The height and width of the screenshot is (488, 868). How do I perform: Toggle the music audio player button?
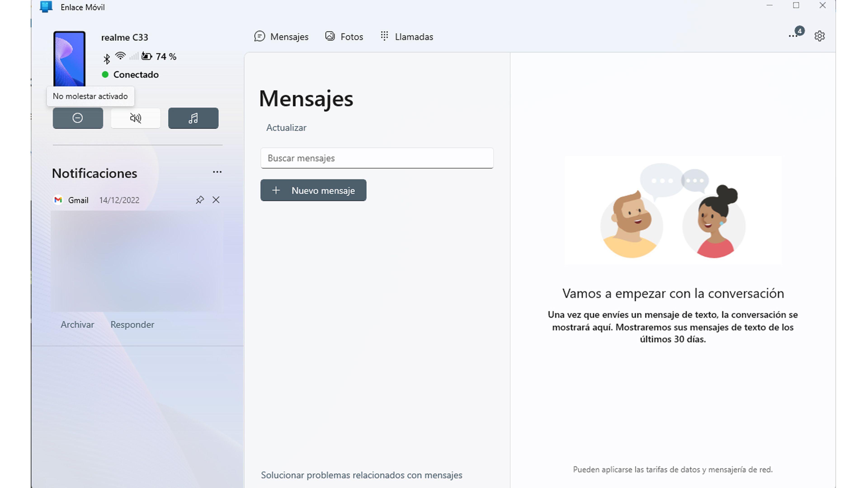click(x=193, y=118)
